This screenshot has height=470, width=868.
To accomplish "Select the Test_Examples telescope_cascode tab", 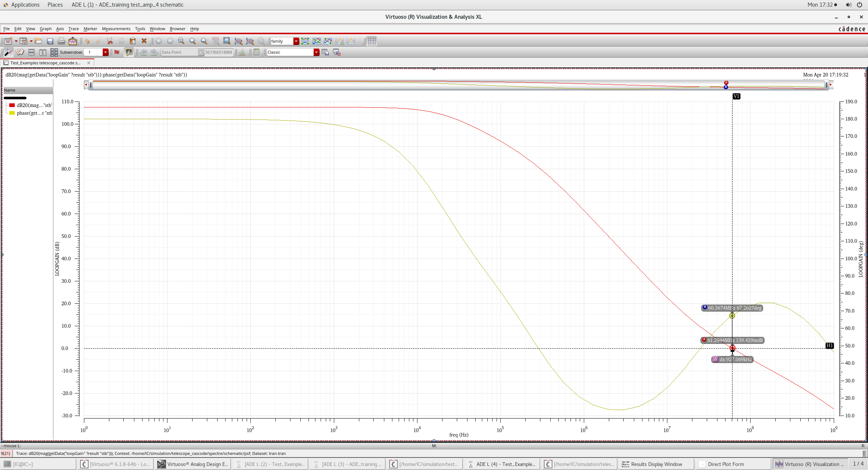I will click(x=47, y=63).
